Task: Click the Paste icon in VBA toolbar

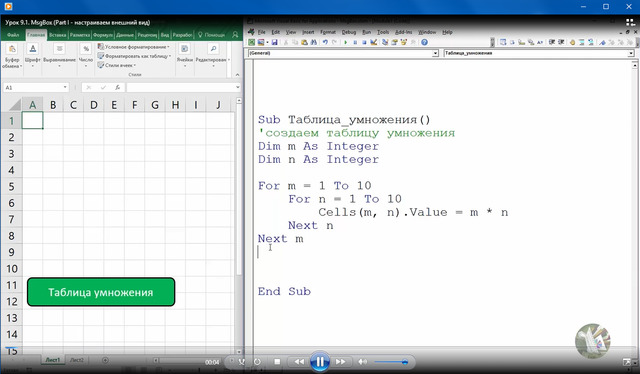Action: tap(304, 42)
